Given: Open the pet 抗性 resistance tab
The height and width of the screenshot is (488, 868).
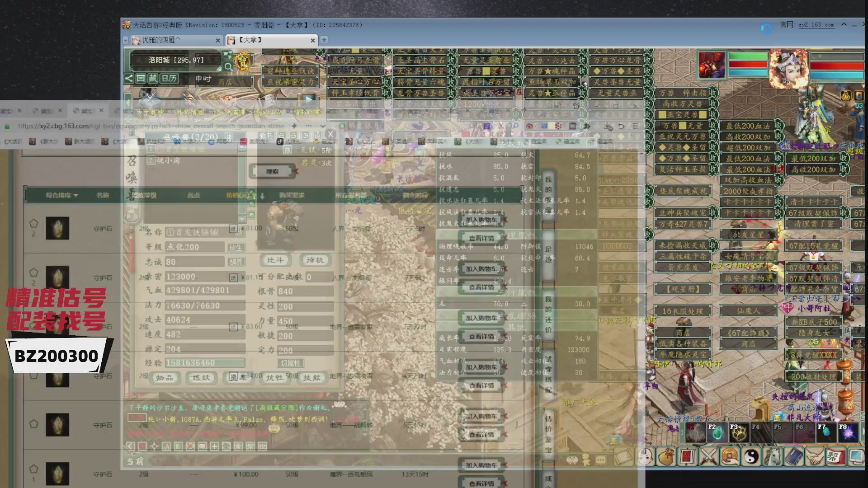Looking at the screenshot, I should coord(275,378).
